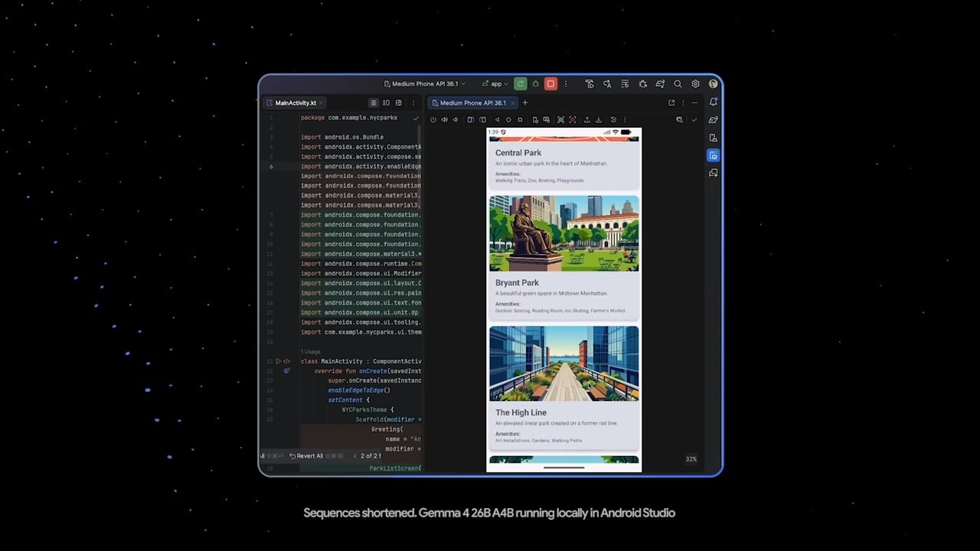Open emulator toolbar more options menu
This screenshot has height=551, width=980.
click(625, 120)
